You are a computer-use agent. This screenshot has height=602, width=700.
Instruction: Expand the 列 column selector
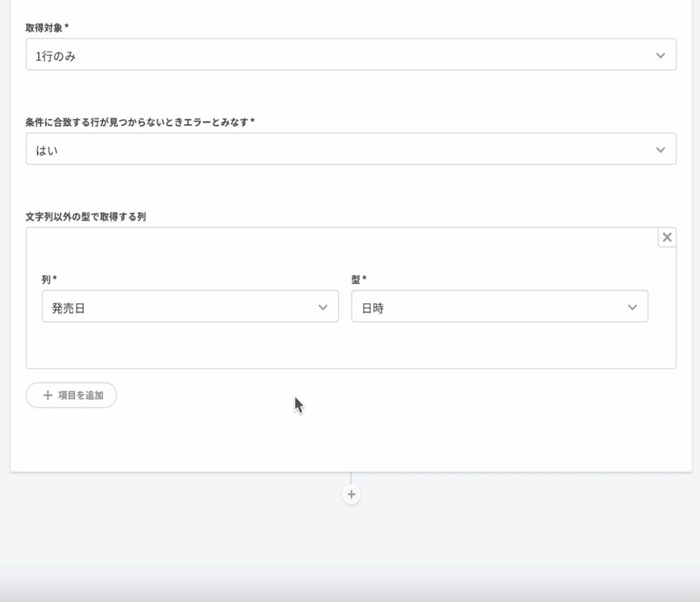click(x=190, y=306)
